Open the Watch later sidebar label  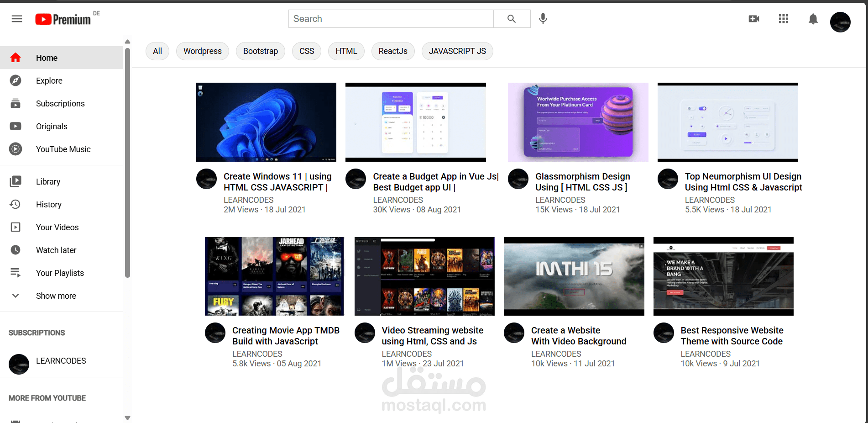56,250
